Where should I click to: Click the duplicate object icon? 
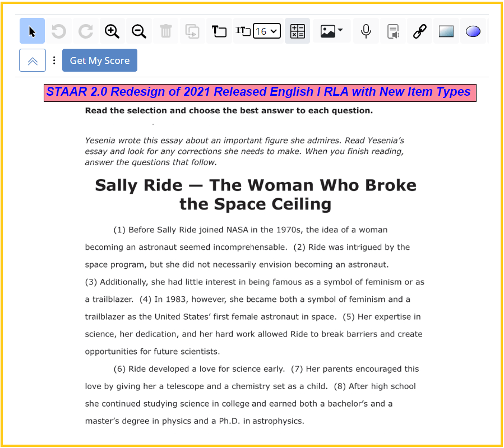coord(192,31)
